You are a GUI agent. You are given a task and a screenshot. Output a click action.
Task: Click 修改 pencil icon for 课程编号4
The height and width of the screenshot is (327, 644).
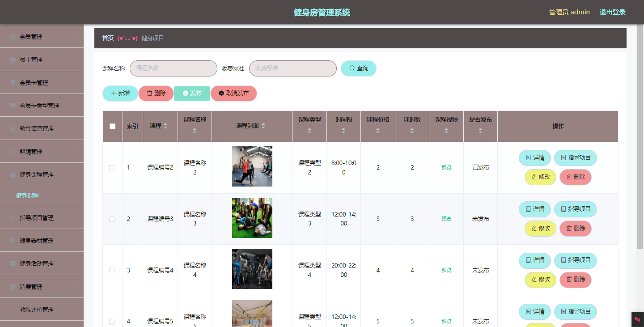click(x=534, y=280)
